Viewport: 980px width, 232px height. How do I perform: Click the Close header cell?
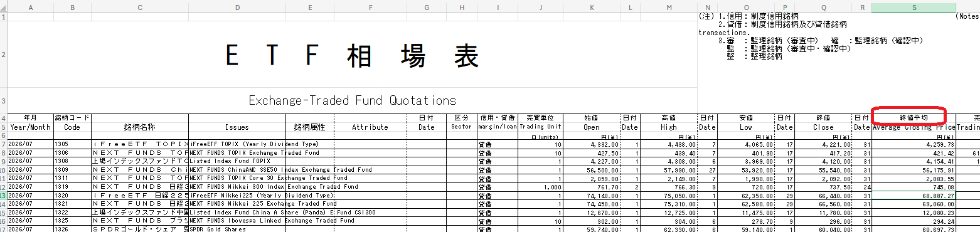click(823, 127)
